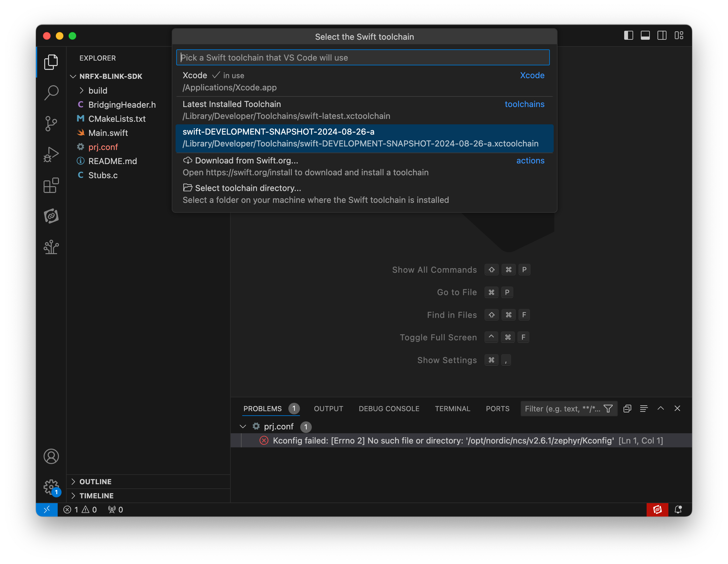Switch to the TERMINAL tab

(x=452, y=409)
